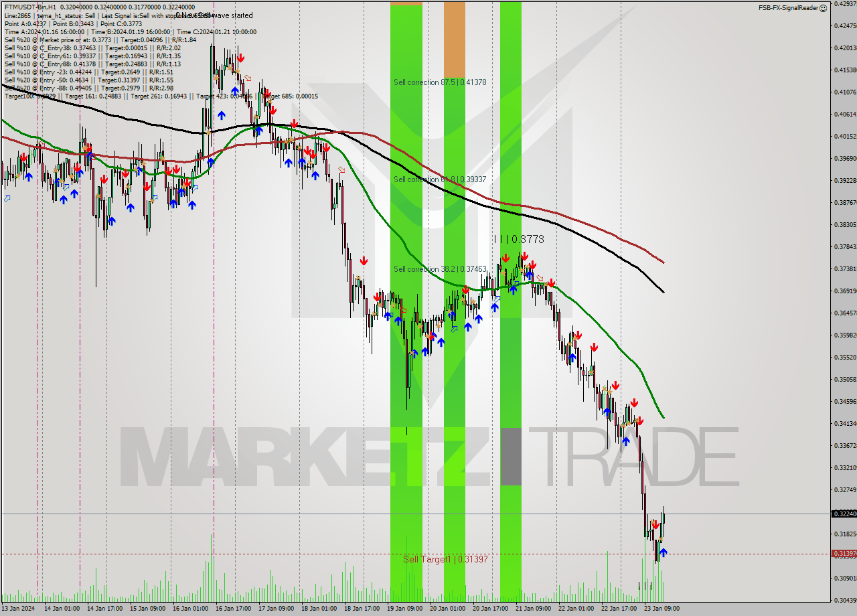Click the '14 Jan 17:00' time label

[104, 609]
